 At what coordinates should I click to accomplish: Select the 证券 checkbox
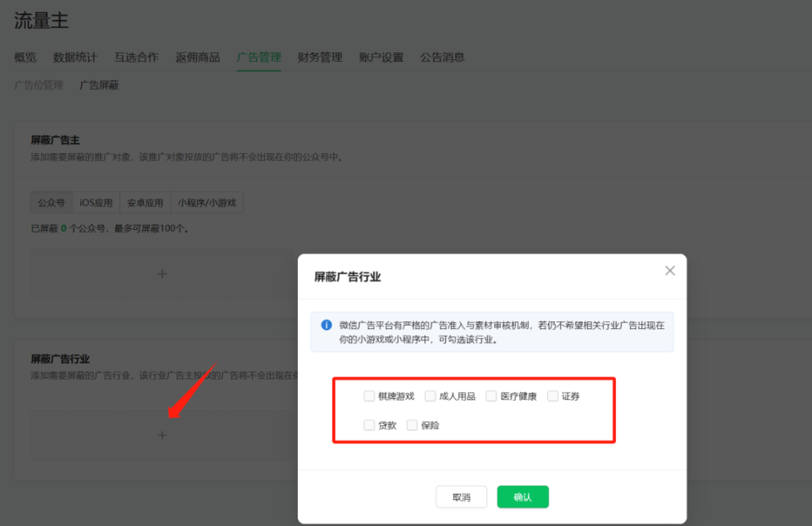click(x=552, y=395)
